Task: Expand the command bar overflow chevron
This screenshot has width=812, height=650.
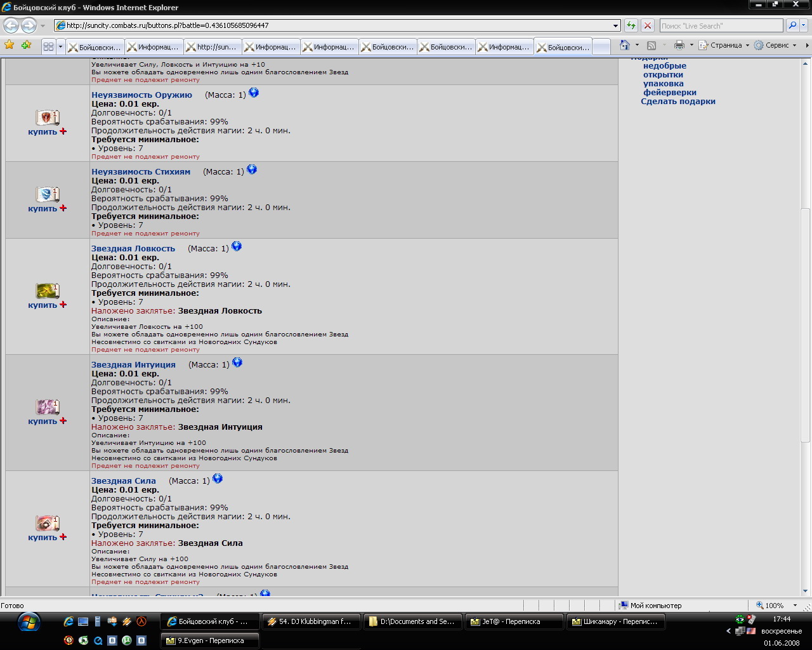Action: pyautogui.click(x=807, y=45)
